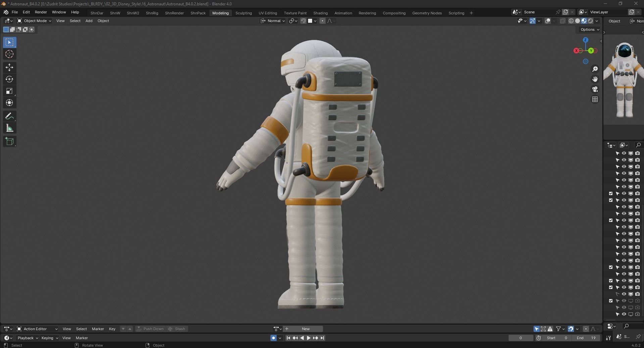
Task: Activate the Transform tool
Action: [9, 103]
